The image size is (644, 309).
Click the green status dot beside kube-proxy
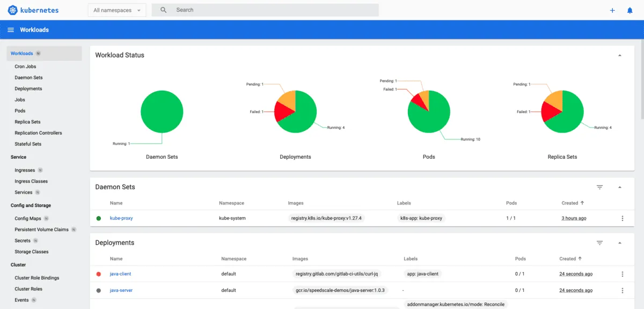coord(99,218)
